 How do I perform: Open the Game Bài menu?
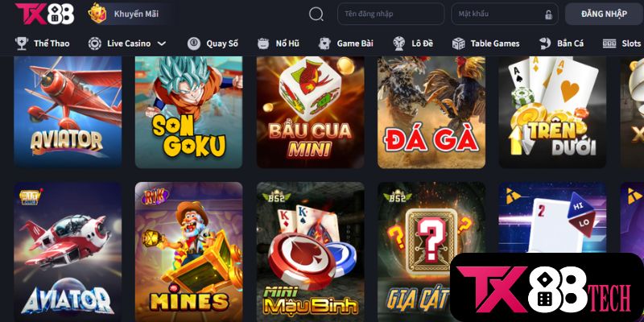click(346, 43)
